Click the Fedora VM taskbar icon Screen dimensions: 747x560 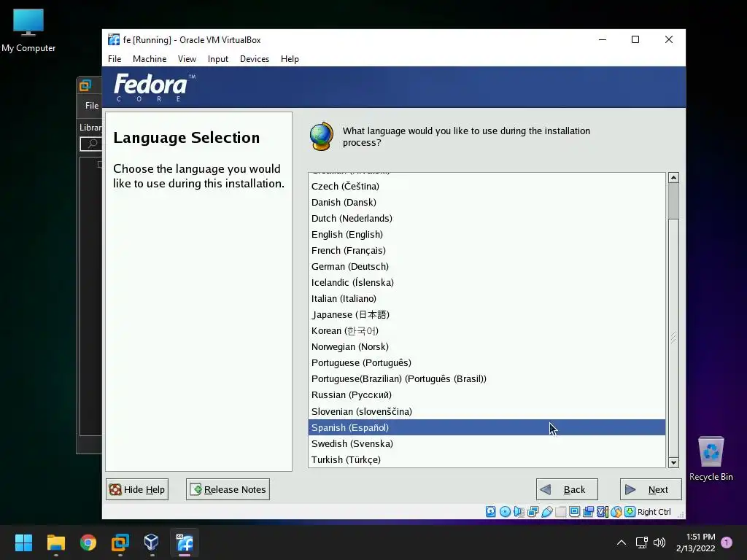185,542
